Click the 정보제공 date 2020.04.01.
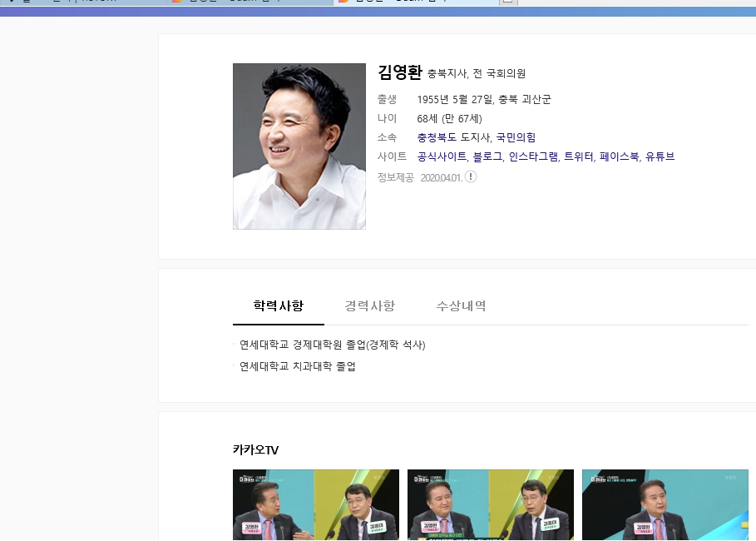 pos(441,177)
